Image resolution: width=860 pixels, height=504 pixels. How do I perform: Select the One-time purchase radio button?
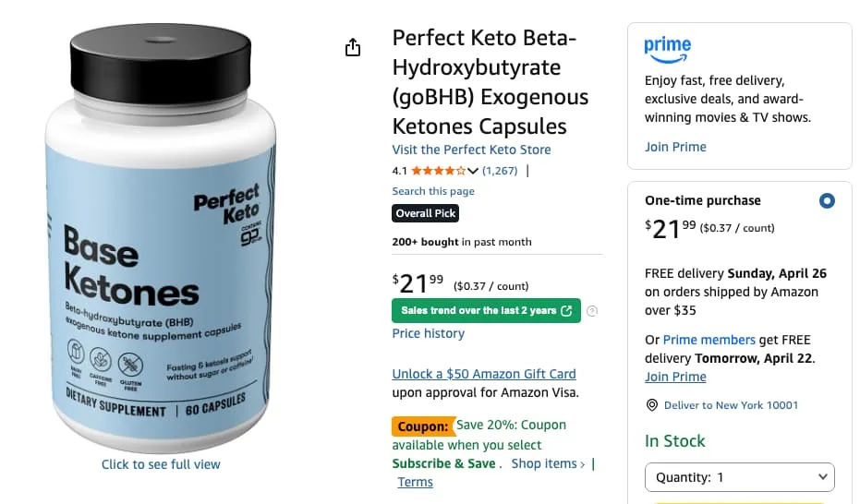[827, 200]
